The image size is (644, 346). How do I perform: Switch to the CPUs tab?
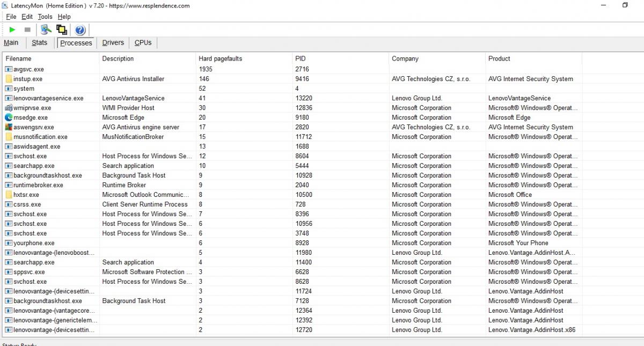[x=143, y=43]
